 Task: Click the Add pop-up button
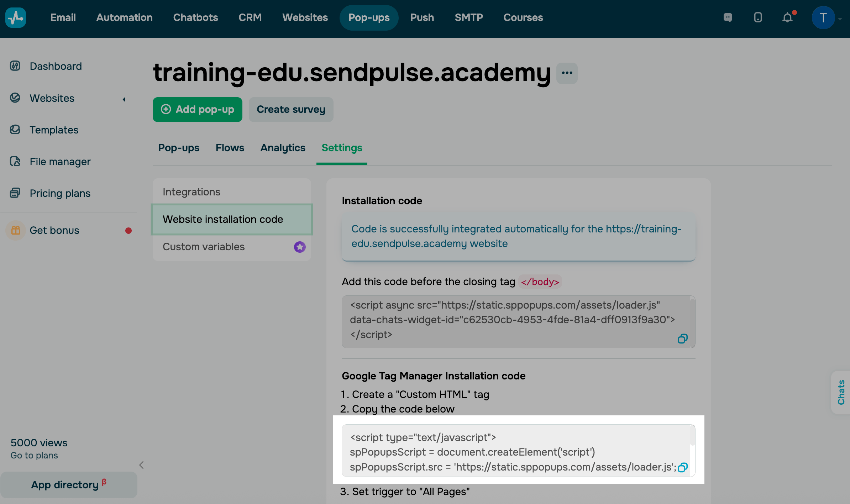tap(198, 109)
